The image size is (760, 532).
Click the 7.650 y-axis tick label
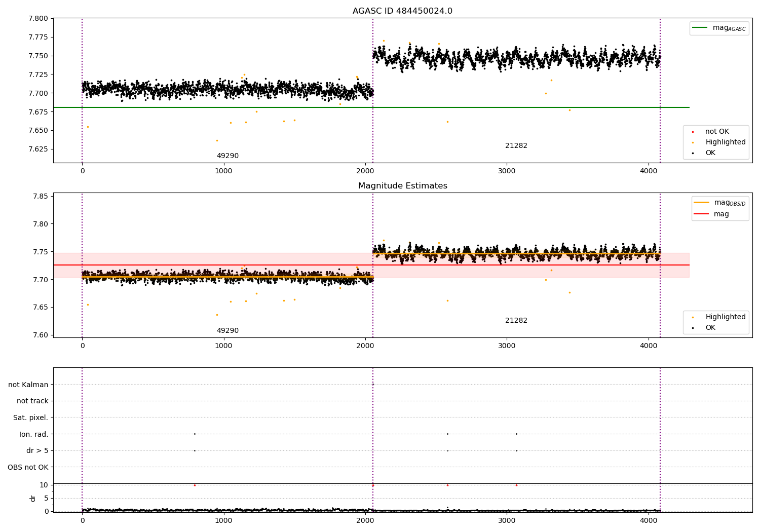click(38, 131)
